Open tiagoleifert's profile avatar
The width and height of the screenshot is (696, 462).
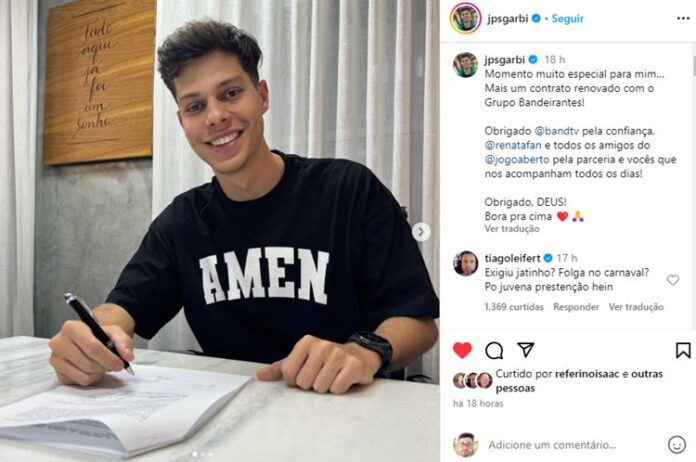click(465, 263)
